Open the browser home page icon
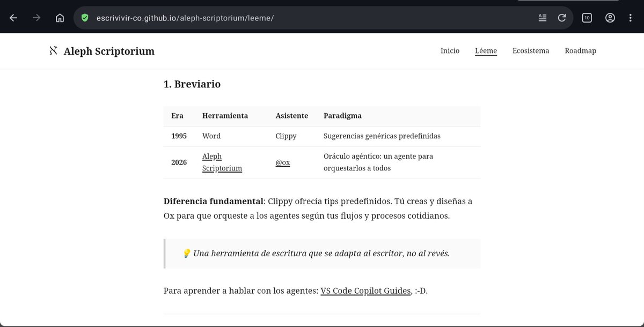This screenshot has width=644, height=327. tap(60, 18)
